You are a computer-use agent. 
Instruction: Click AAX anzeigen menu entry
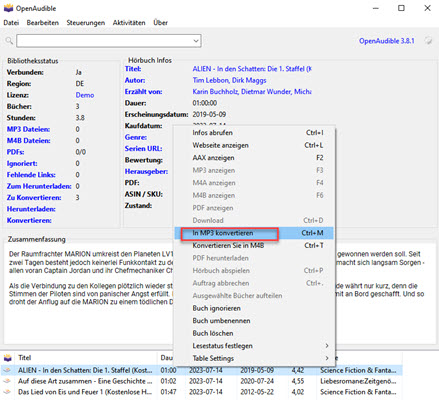(254, 158)
